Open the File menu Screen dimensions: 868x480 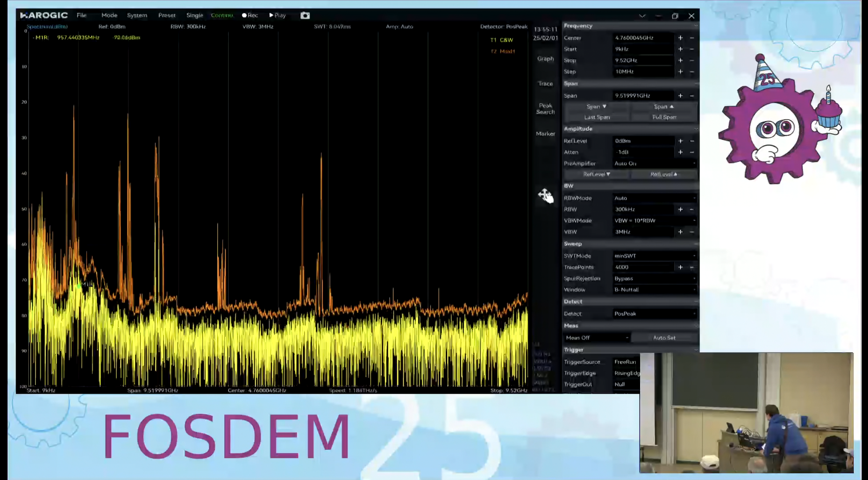point(81,15)
